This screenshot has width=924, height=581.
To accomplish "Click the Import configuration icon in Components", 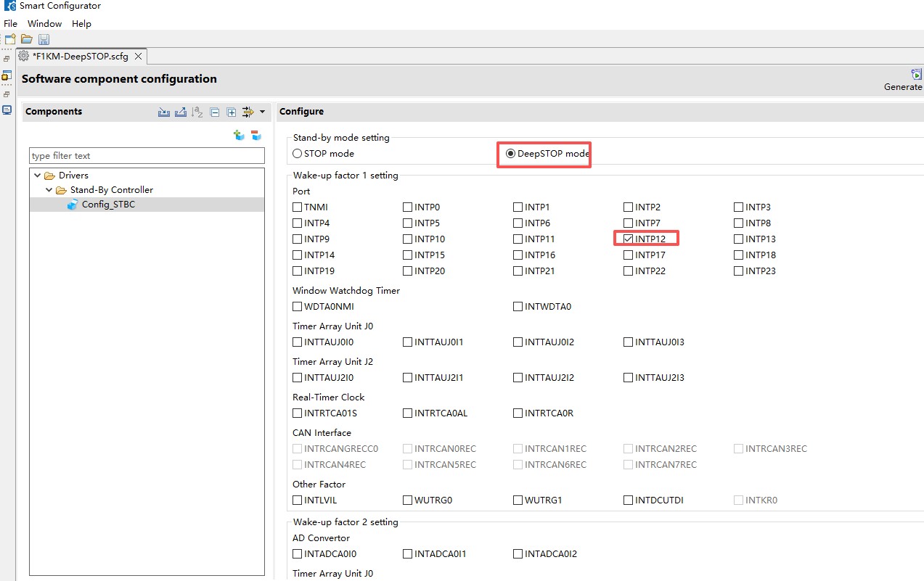I will point(164,112).
